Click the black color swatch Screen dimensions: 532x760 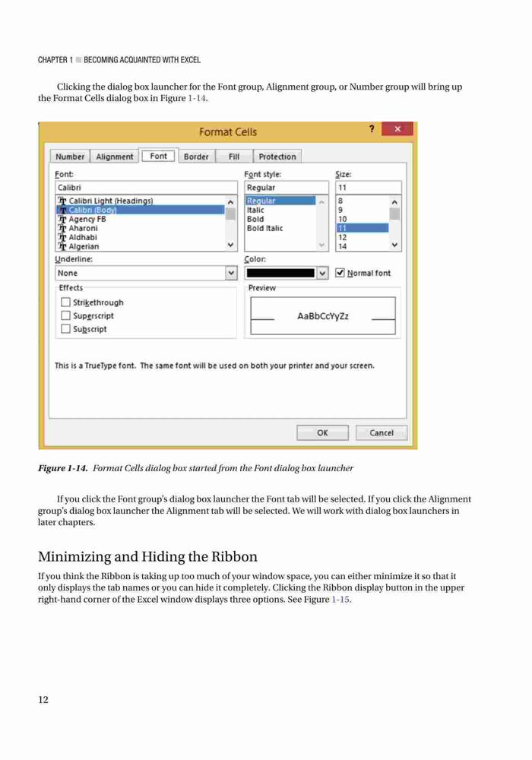click(280, 274)
